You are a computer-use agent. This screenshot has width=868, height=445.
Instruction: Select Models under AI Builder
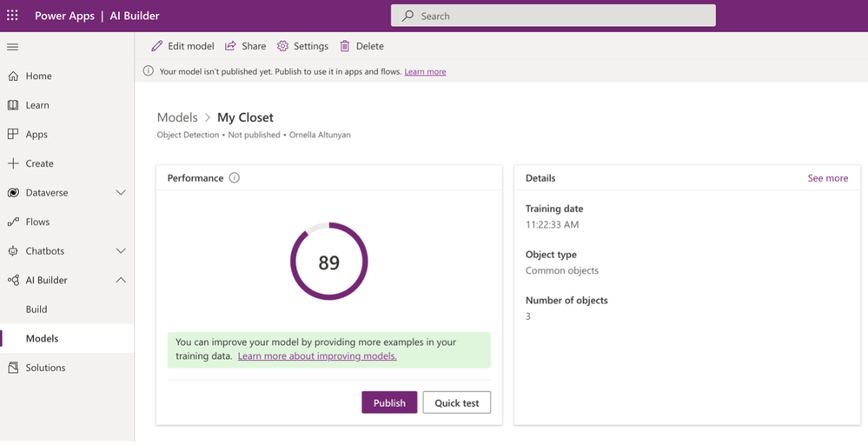pos(67,339)
